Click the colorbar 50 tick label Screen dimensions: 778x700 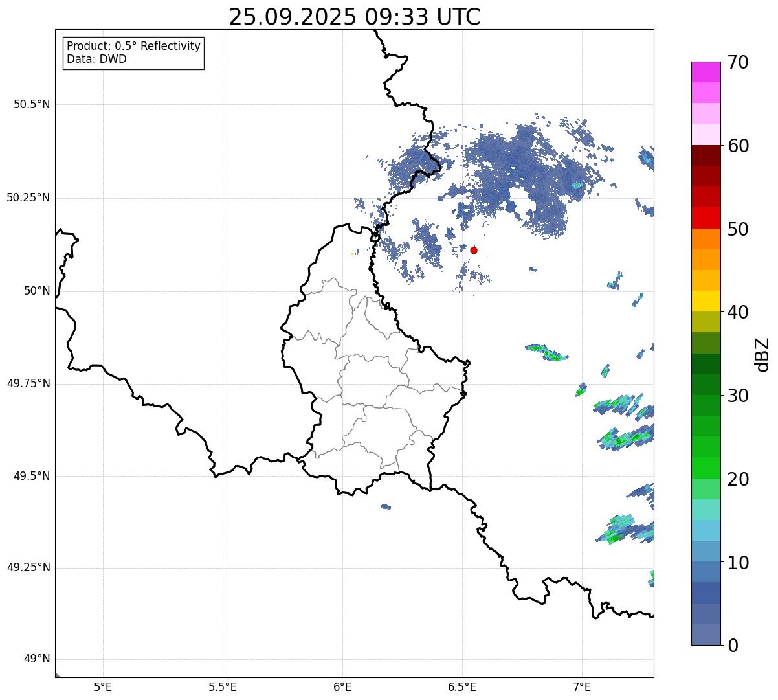[738, 229]
